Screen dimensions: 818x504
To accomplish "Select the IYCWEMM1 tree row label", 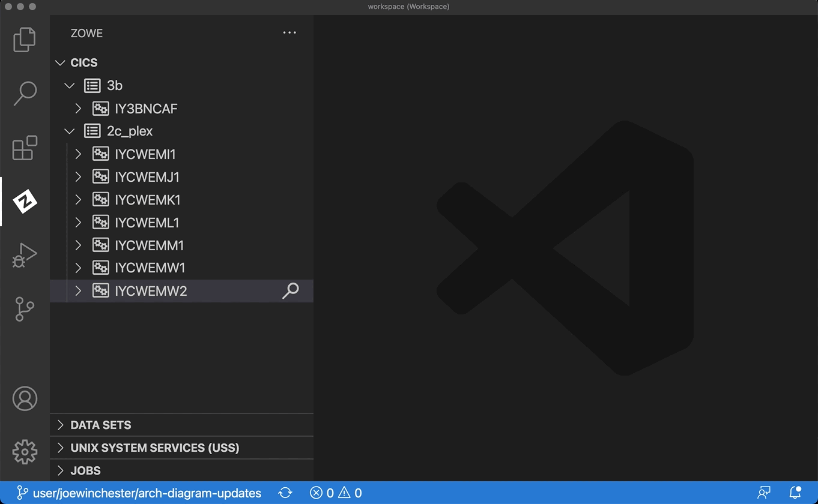I will click(x=150, y=245).
